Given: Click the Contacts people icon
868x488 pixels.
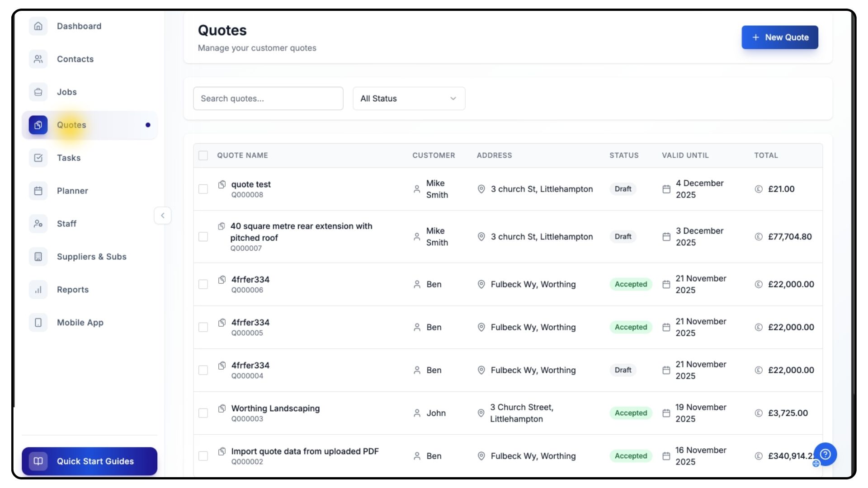Looking at the screenshot, I should (x=38, y=59).
